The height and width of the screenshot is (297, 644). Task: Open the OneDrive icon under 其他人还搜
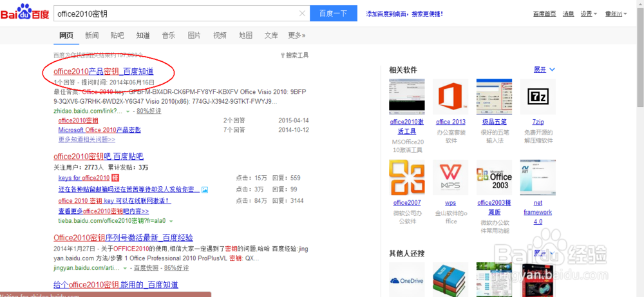(x=406, y=280)
